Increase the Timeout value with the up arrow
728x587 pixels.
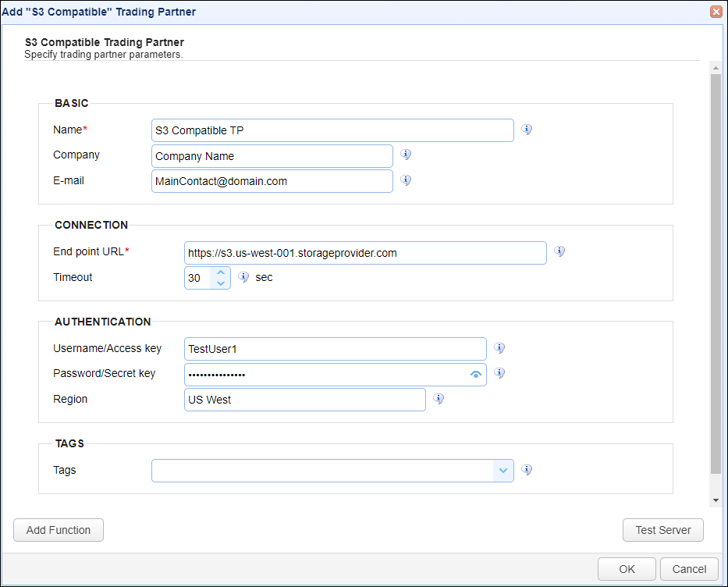[x=221, y=272]
